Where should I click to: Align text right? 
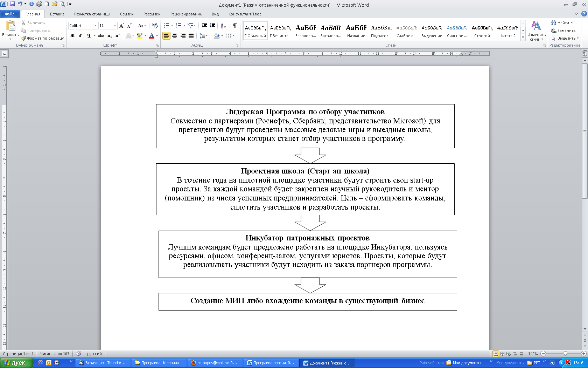[183, 36]
